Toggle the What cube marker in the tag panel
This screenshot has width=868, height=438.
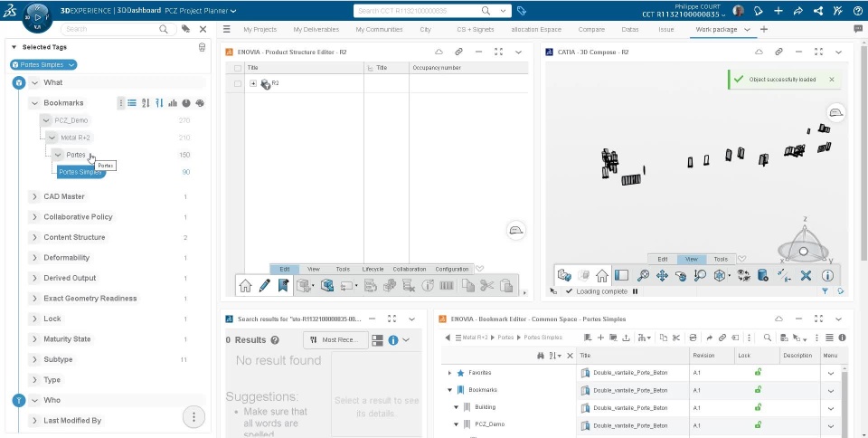19,82
